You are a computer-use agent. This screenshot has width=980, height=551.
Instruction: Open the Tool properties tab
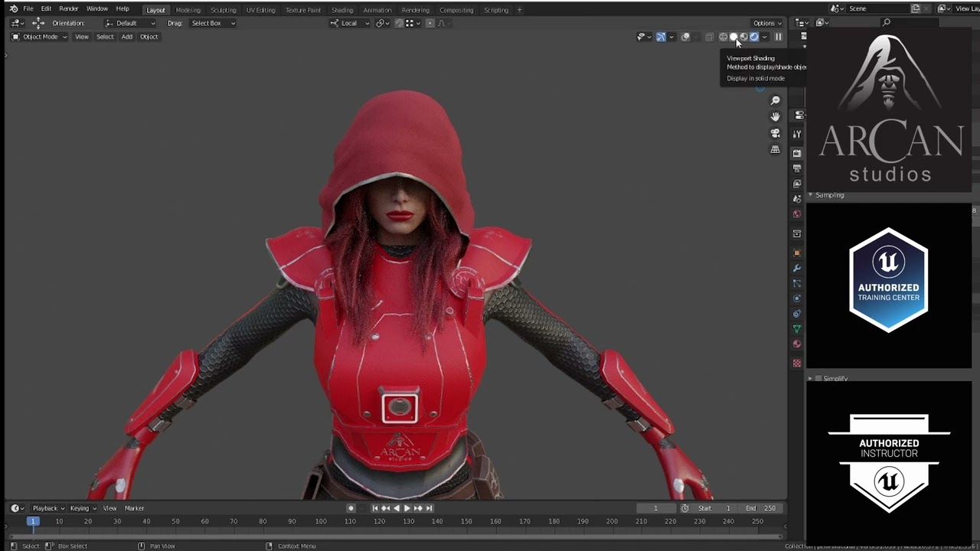(797, 134)
